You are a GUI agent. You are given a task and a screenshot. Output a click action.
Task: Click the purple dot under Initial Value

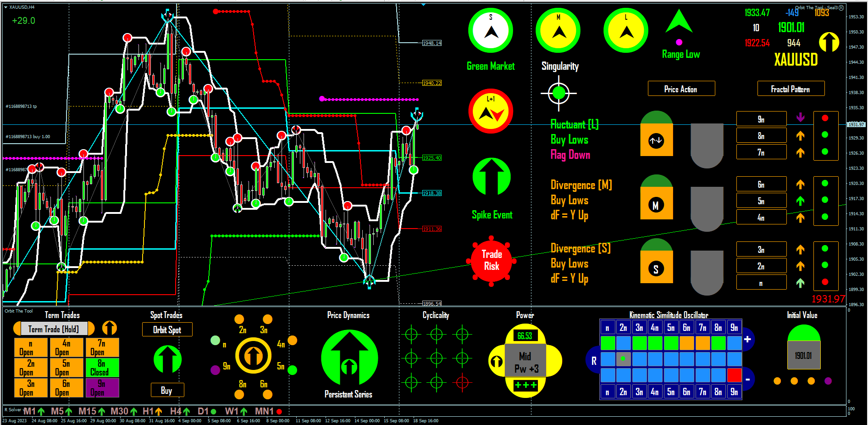[828, 381]
